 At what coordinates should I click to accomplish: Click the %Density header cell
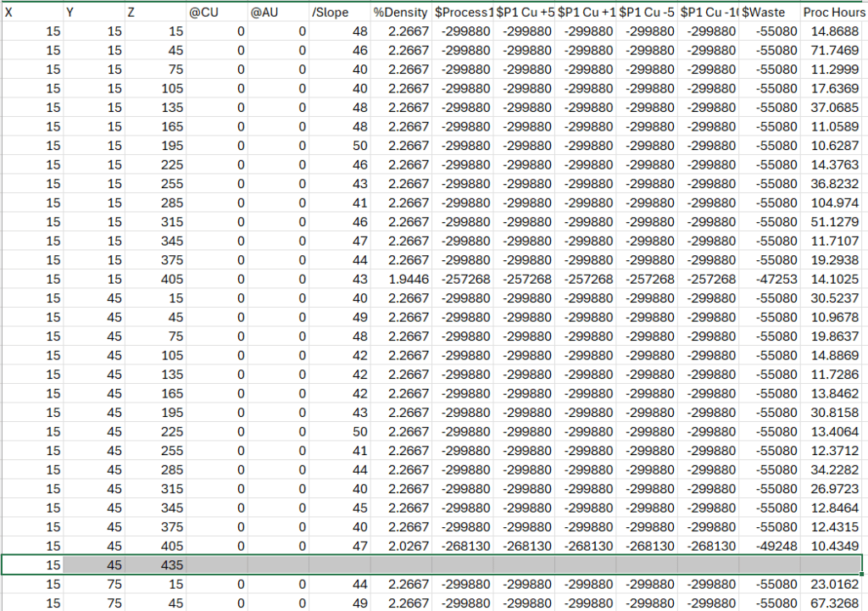(401, 13)
